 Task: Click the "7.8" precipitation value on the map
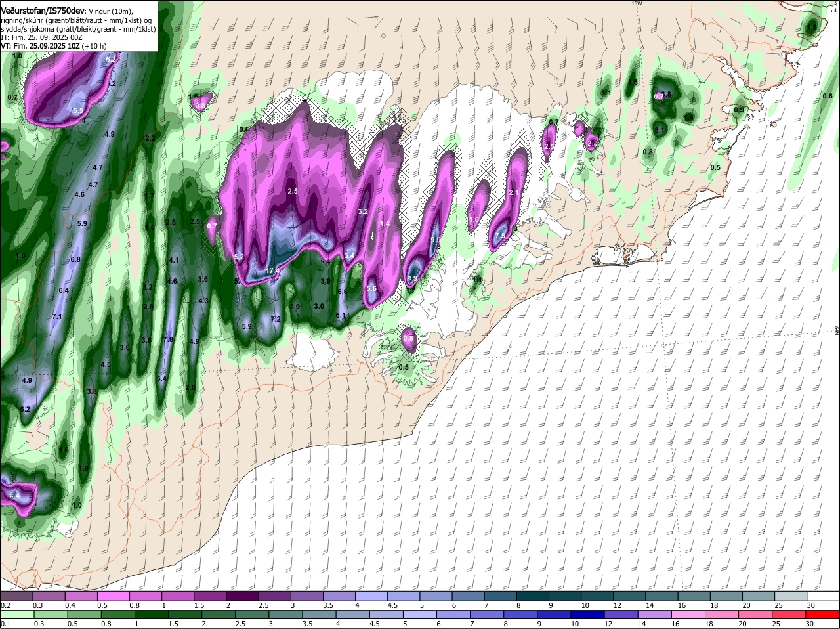pos(167,339)
